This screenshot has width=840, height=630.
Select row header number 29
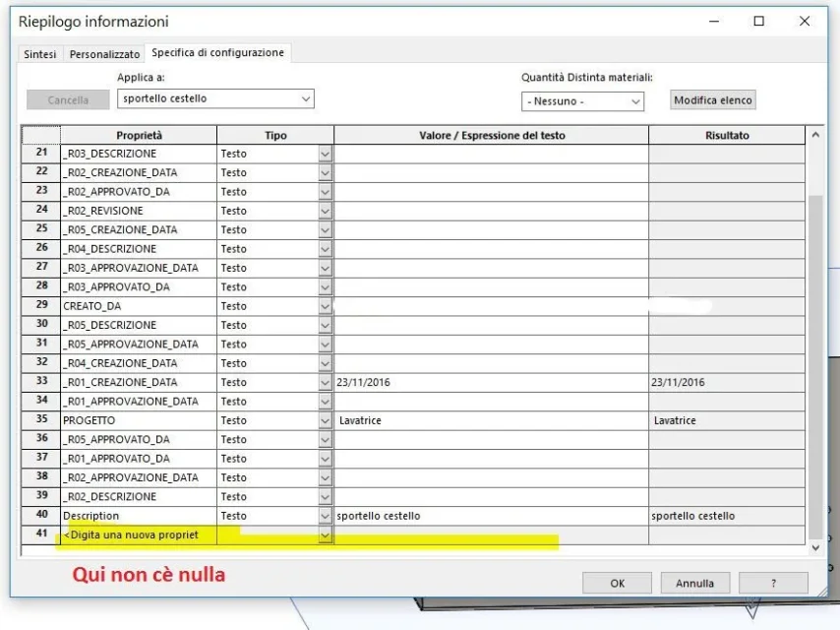(x=41, y=305)
